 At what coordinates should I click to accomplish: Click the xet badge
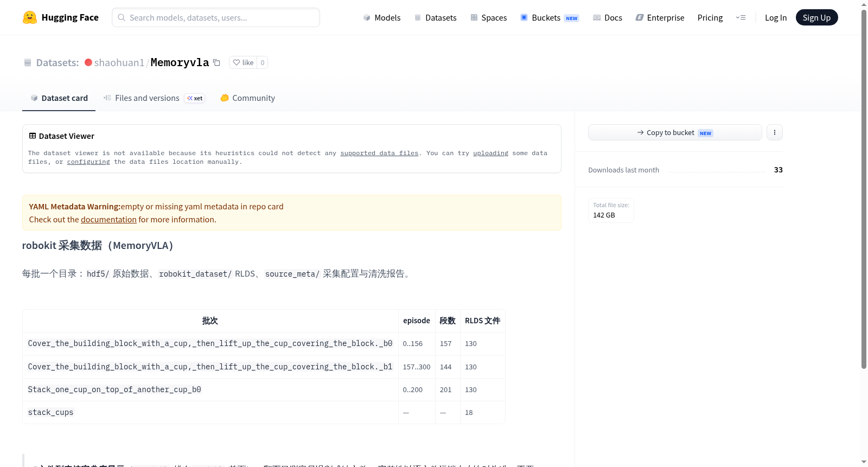(x=195, y=98)
